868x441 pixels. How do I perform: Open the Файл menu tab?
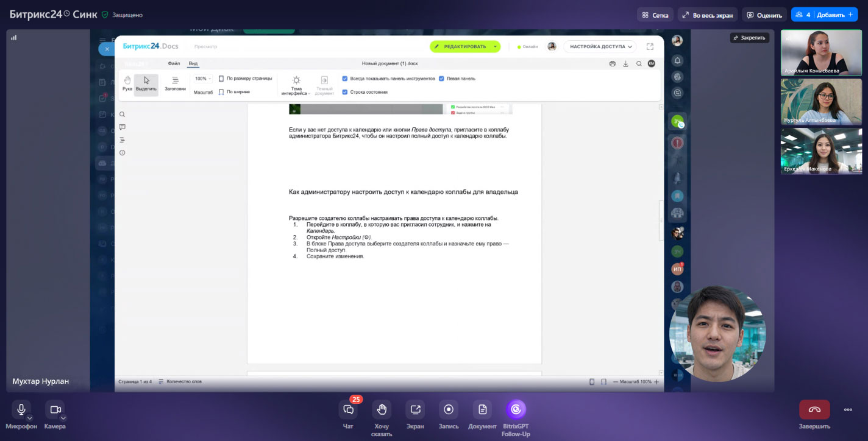pyautogui.click(x=174, y=63)
